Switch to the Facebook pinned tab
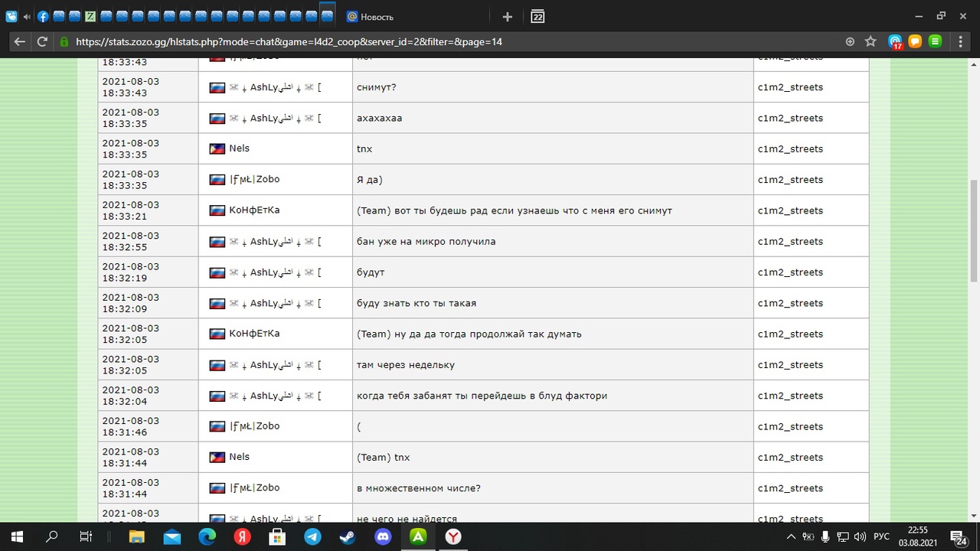Image resolution: width=980 pixels, height=551 pixels. coord(43,17)
